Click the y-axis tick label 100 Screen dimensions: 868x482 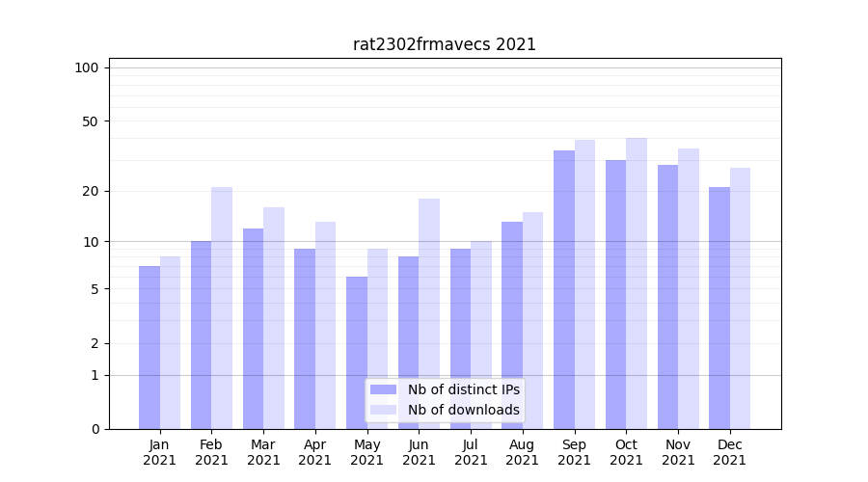point(87,67)
